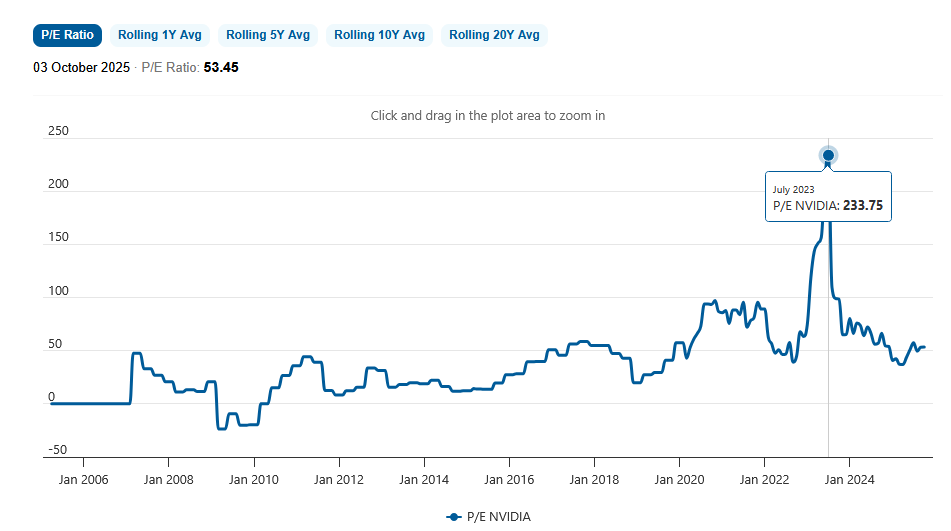Click the Jan 2006 x-axis label
This screenshot has height=531, width=951.
(x=83, y=478)
